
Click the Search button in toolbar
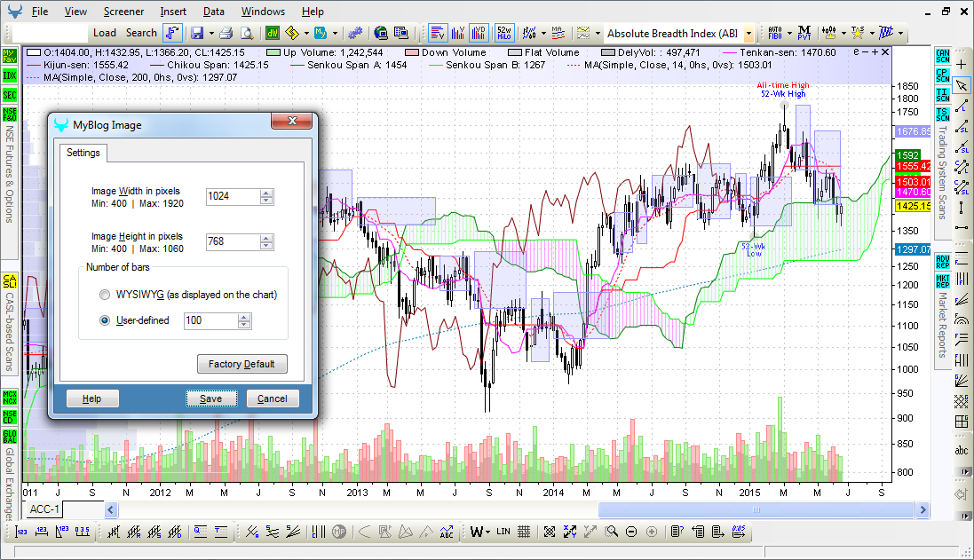(x=141, y=33)
